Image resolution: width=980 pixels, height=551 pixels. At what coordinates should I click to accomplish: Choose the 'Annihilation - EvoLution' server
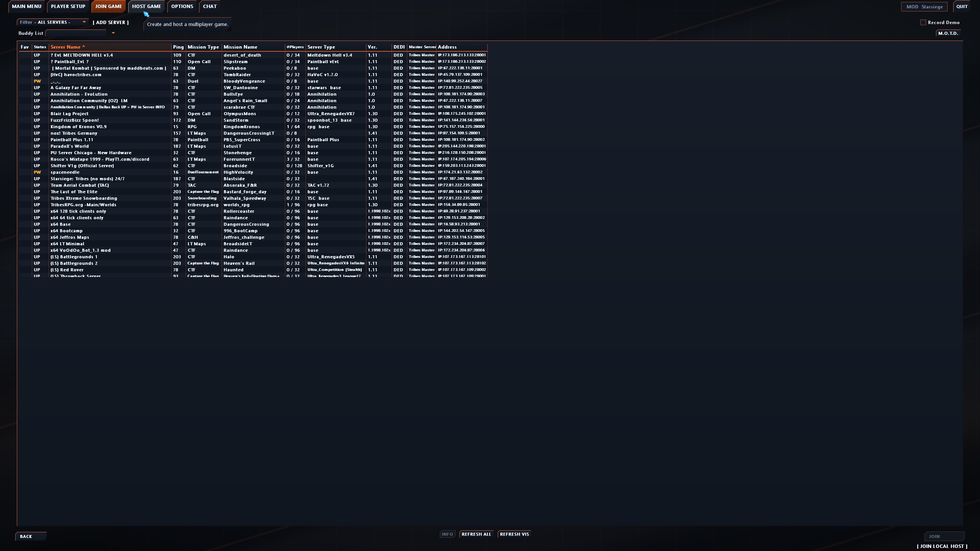point(253,94)
